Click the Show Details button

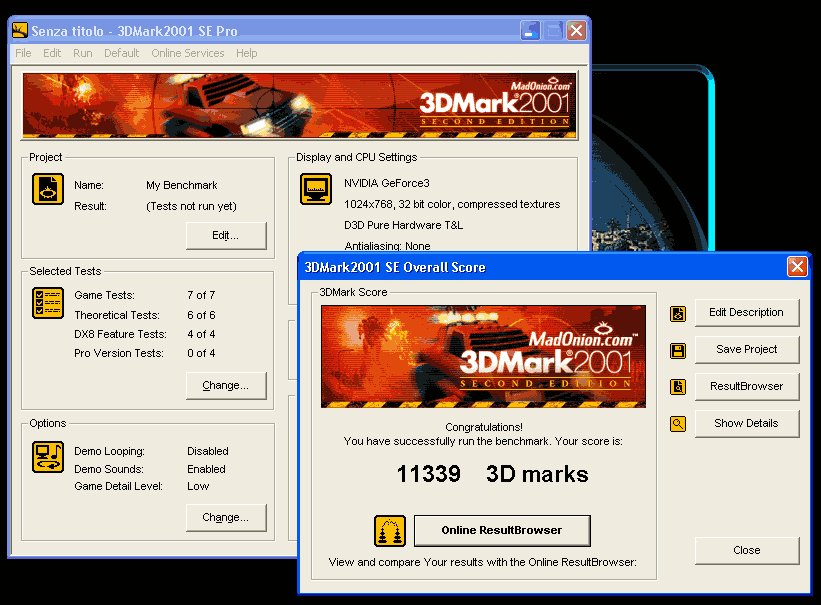pyautogui.click(x=747, y=423)
